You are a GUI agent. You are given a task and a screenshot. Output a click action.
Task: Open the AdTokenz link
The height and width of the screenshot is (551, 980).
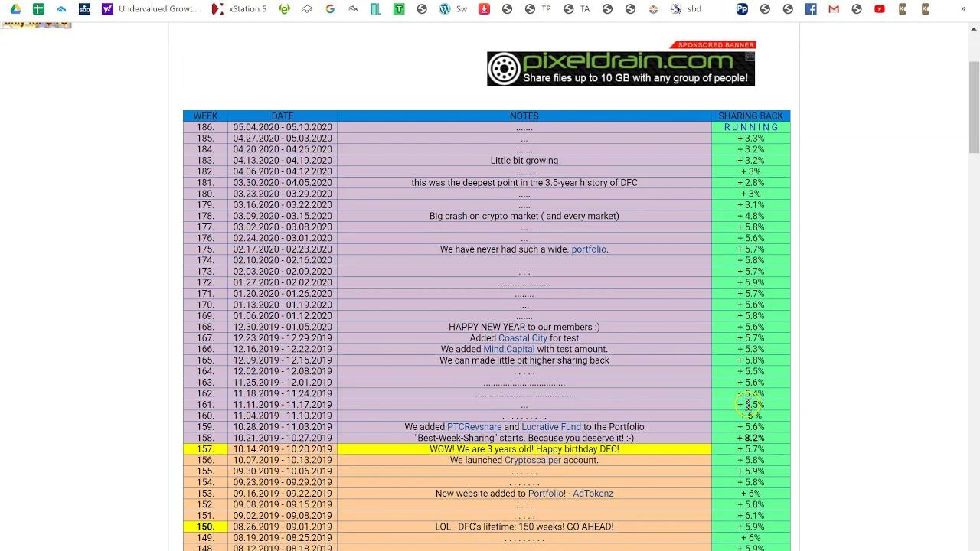(x=593, y=493)
